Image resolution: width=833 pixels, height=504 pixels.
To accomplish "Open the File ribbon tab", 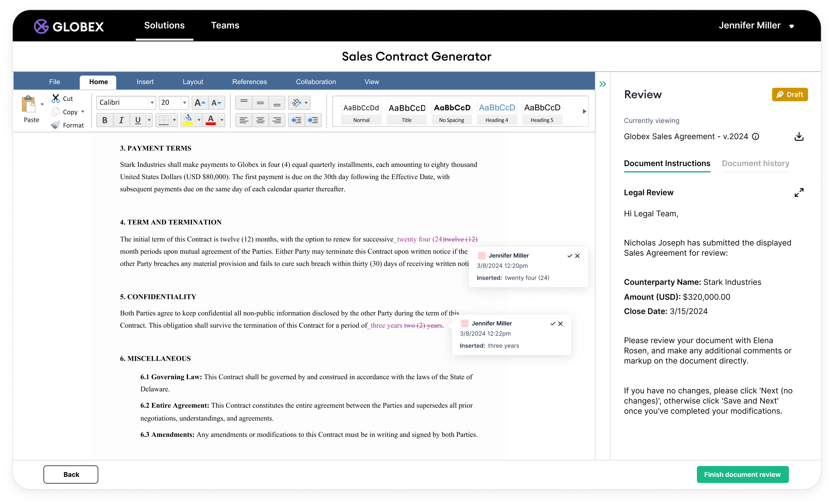I will [54, 82].
